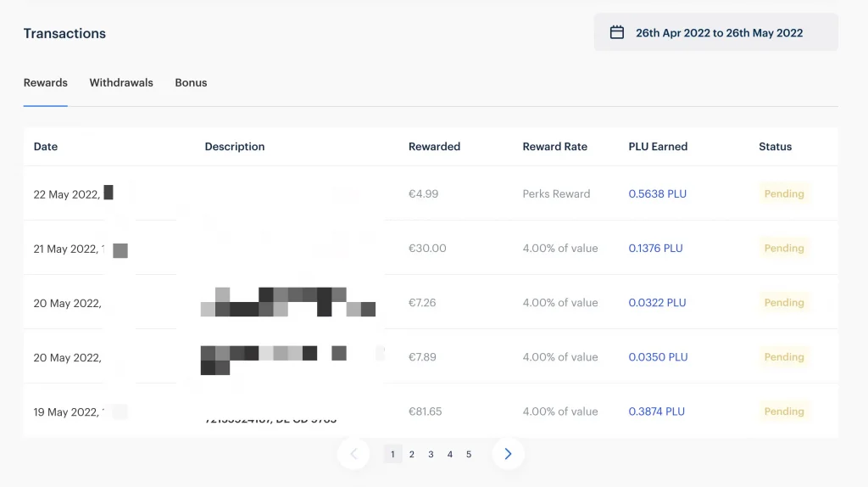Select the Rewards tab
868x487 pixels.
click(46, 83)
